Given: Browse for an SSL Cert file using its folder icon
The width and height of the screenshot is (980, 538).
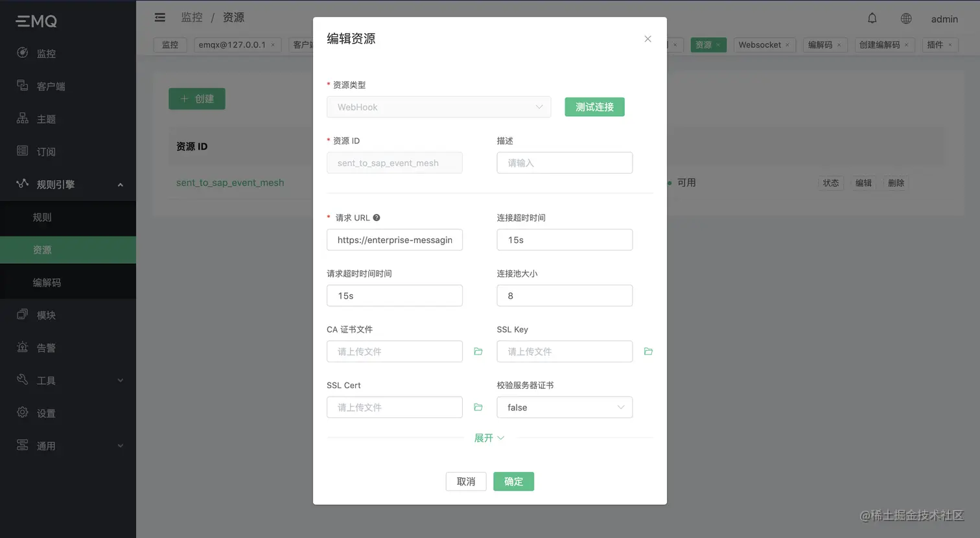Looking at the screenshot, I should 478,407.
